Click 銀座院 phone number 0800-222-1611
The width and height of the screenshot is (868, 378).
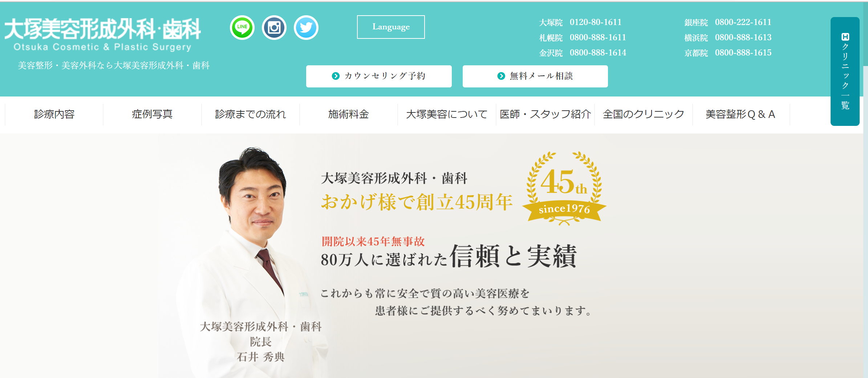(x=743, y=22)
